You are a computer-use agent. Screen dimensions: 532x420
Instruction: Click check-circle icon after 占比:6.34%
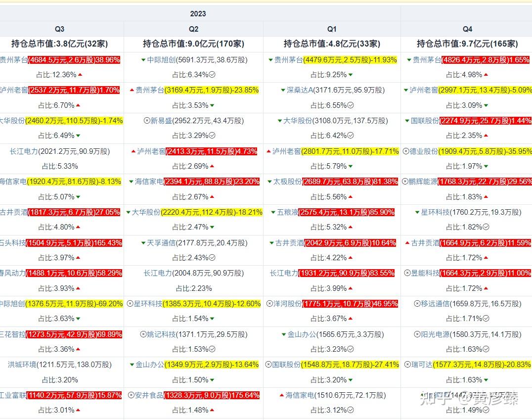[212, 75]
